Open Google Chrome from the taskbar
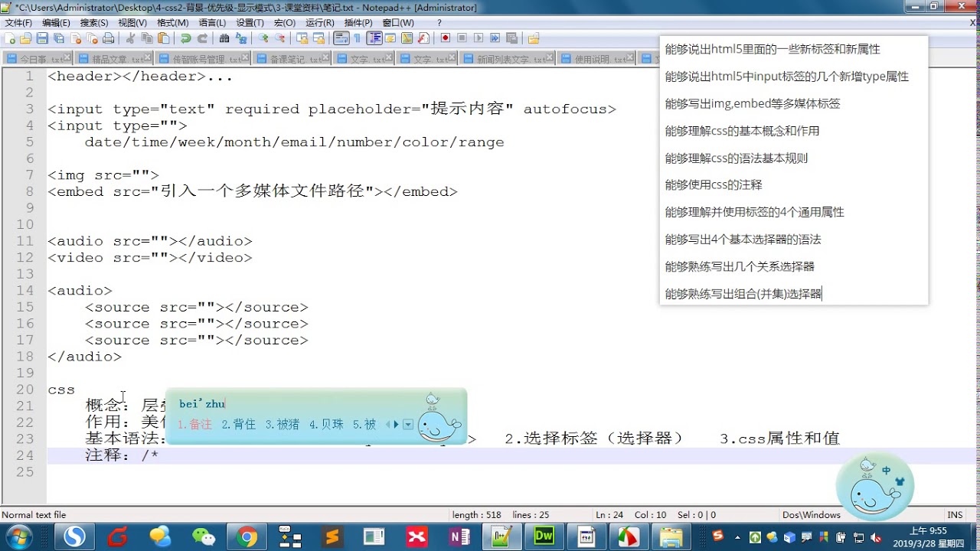 (247, 537)
